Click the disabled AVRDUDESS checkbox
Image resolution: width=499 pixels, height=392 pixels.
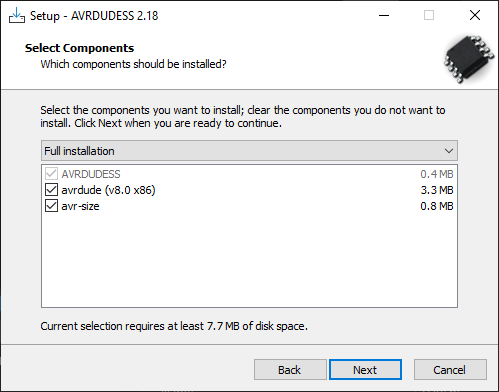51,174
